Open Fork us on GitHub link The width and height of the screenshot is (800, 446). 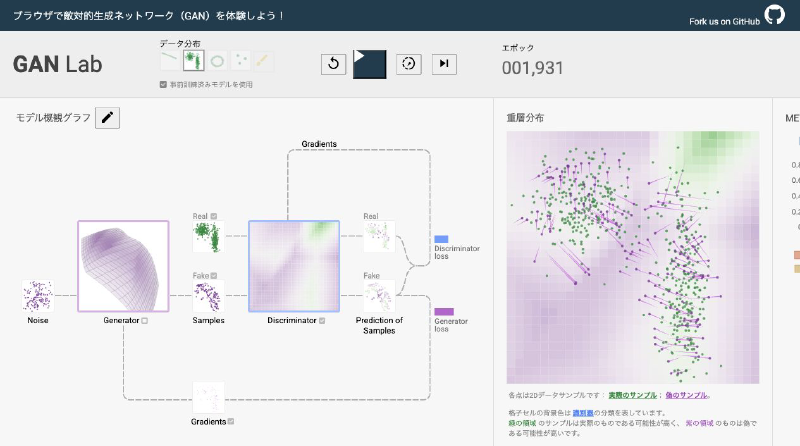click(724, 21)
